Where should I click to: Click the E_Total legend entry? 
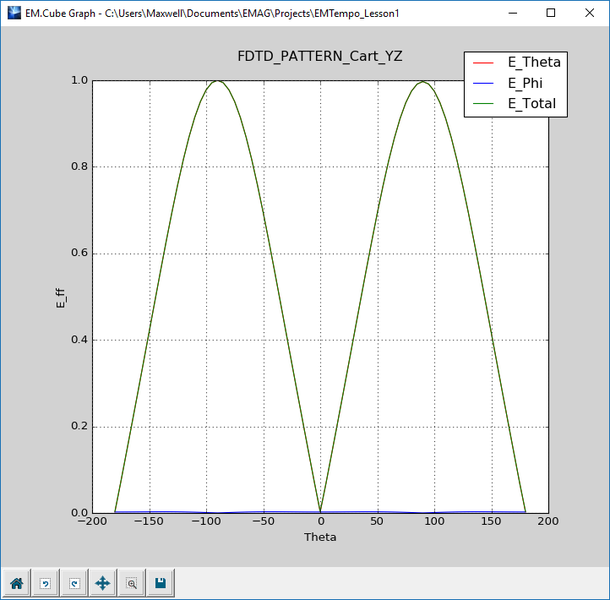(532, 103)
